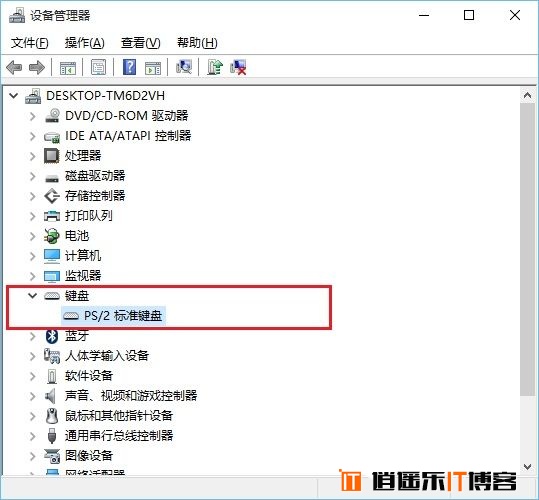Open the 文件(F) menu
This screenshot has height=500, width=539.
pos(30,43)
